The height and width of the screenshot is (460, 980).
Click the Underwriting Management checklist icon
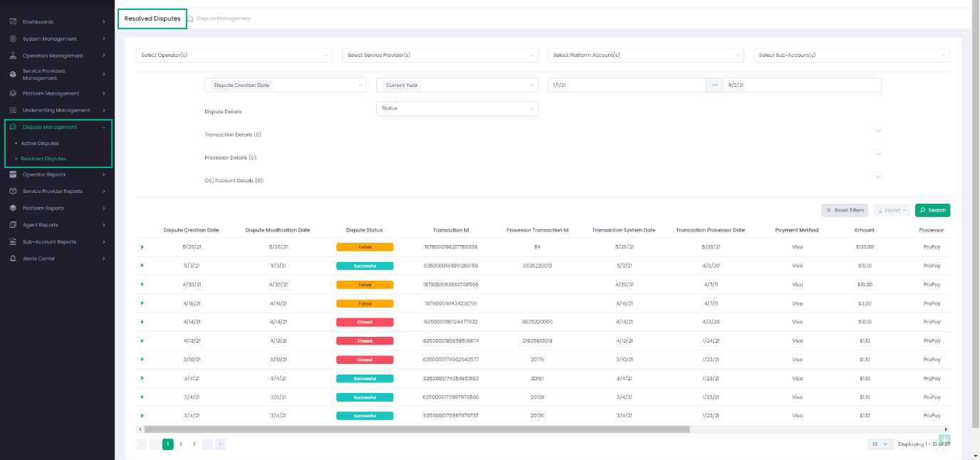coord(13,110)
